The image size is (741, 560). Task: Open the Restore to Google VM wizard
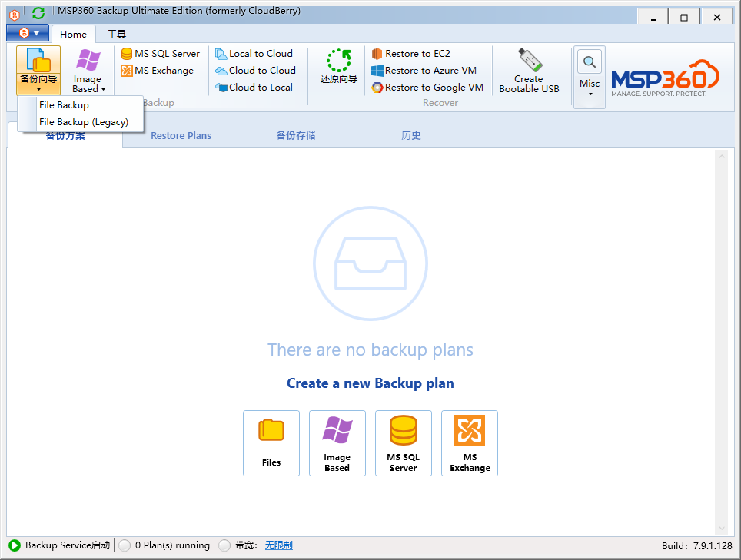[427, 87]
